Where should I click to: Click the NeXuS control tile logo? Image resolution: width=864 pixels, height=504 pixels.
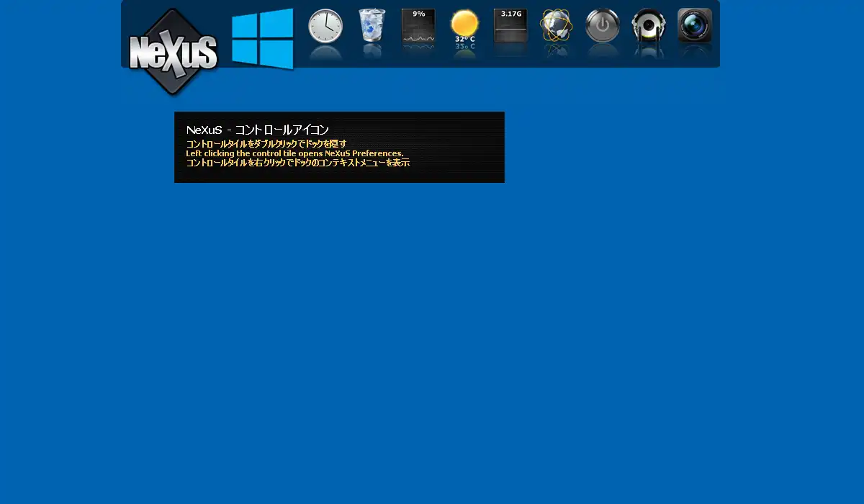click(172, 52)
